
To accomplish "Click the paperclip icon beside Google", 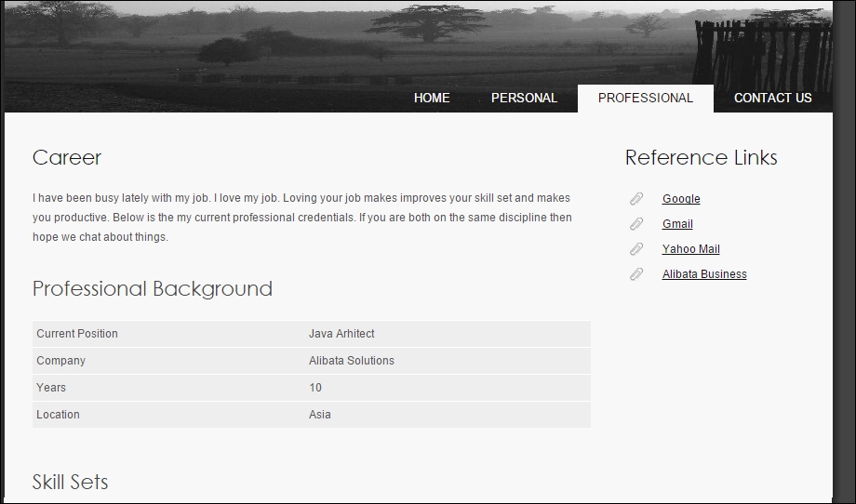I will pyautogui.click(x=636, y=199).
